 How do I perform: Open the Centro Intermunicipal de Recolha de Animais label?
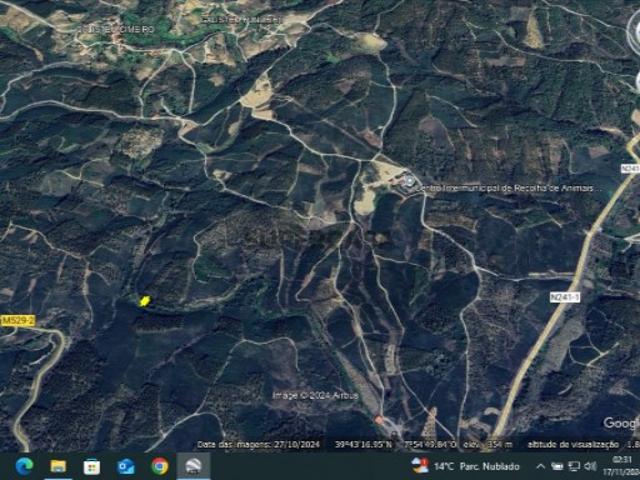(508, 188)
